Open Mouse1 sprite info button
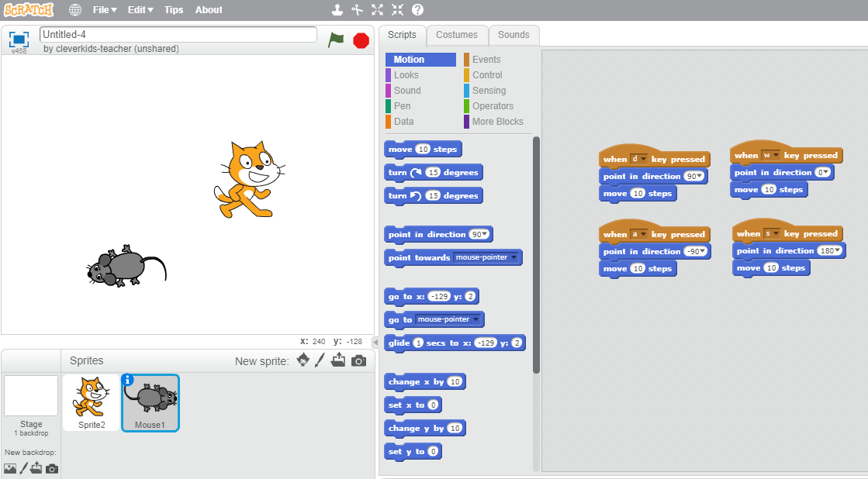 pyautogui.click(x=127, y=380)
